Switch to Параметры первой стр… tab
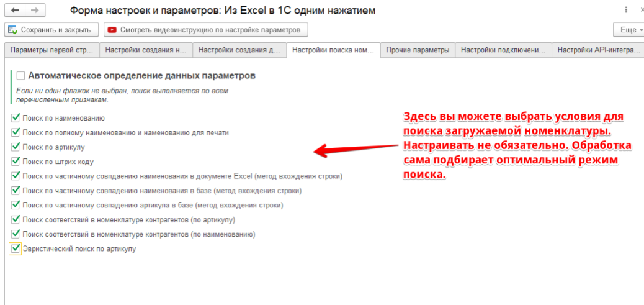This screenshot has width=644, height=305. [51, 50]
